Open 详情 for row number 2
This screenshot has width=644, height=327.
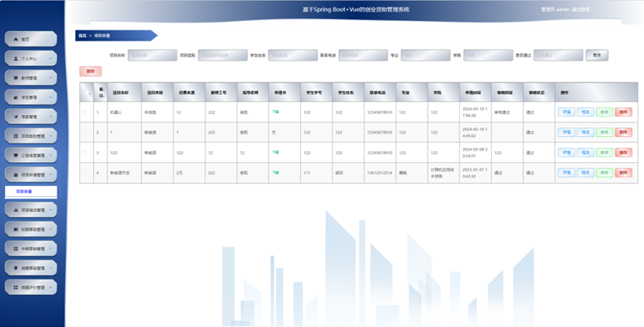pos(566,133)
